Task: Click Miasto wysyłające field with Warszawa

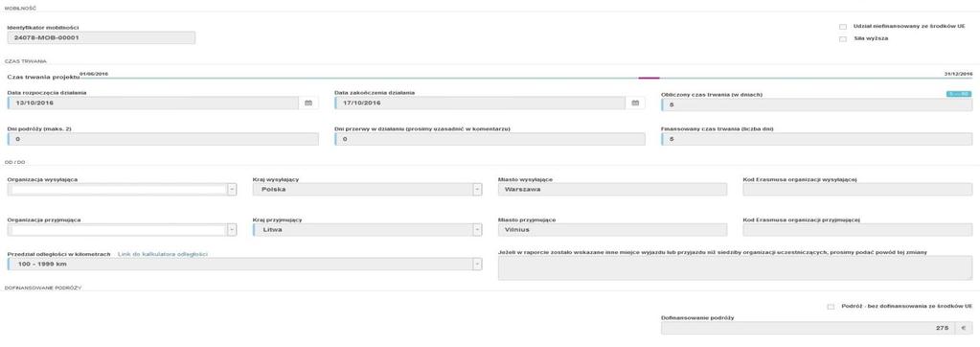Action: 612,190
